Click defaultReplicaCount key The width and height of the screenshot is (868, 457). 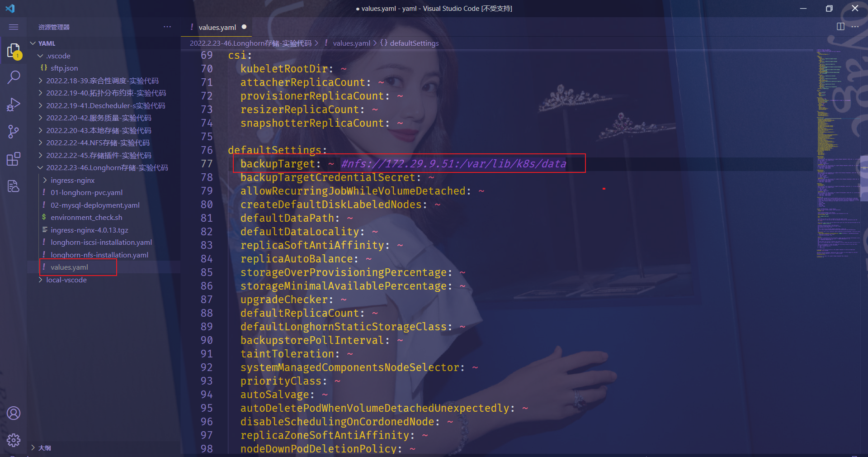(300, 313)
